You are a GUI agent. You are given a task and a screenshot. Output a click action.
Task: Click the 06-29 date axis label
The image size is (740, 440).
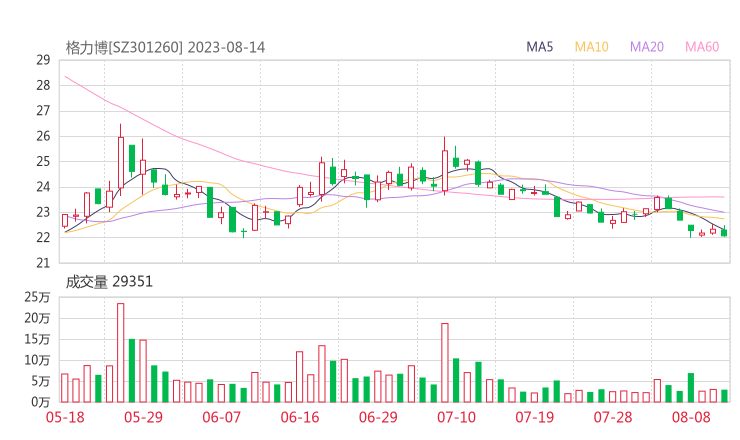point(378,417)
